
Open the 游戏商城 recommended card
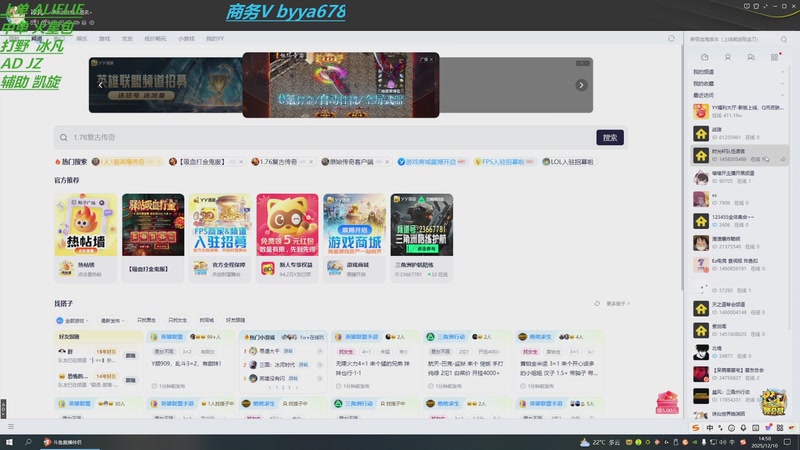[355, 237]
